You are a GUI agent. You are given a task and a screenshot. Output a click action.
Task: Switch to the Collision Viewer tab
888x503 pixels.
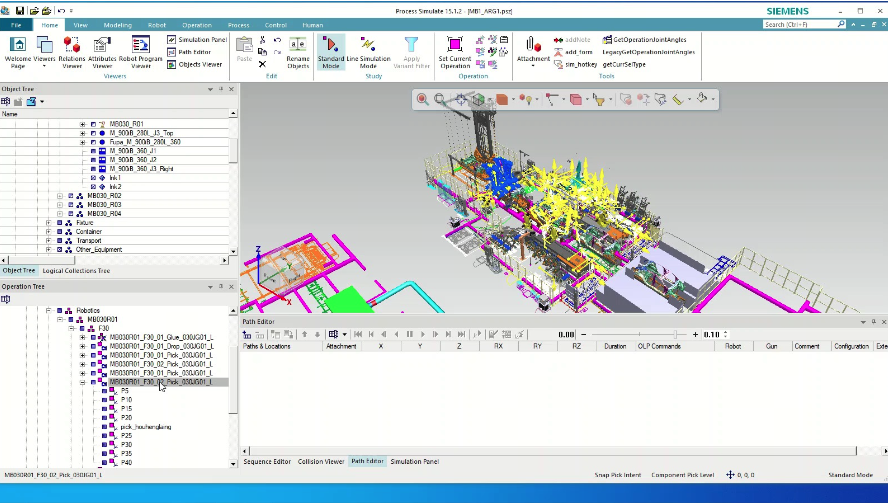(x=320, y=461)
